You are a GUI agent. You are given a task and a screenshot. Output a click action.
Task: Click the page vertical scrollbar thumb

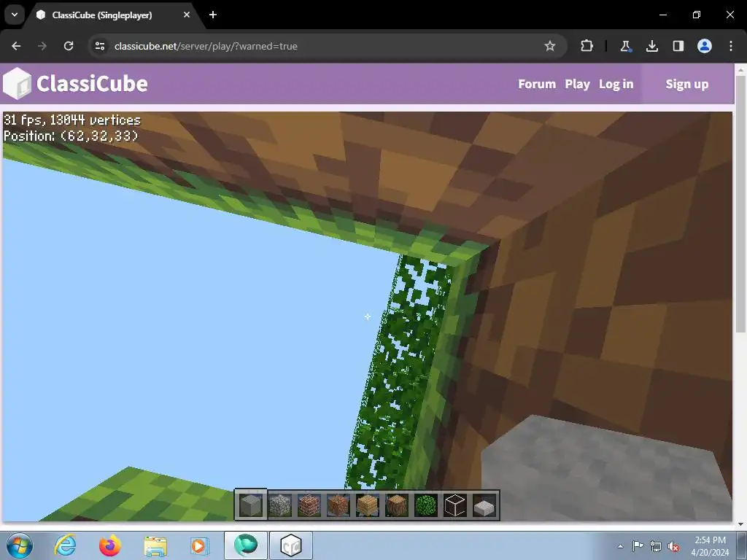[x=740, y=203]
